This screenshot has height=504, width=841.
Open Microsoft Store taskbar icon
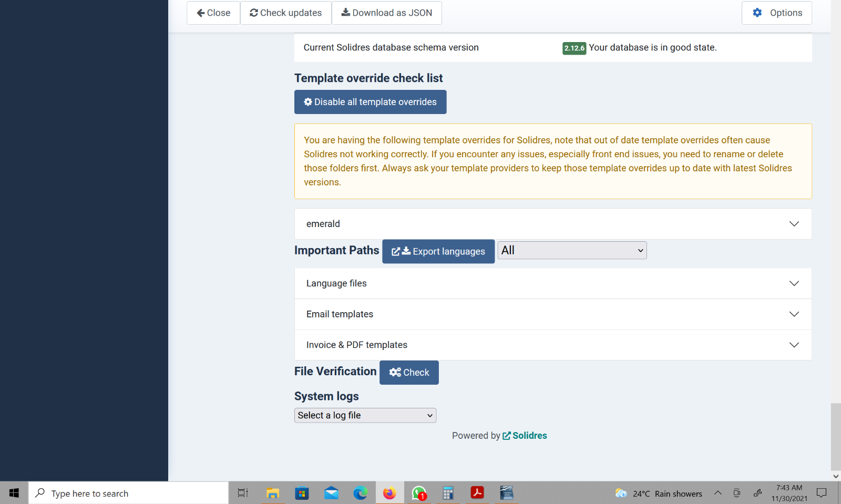[x=302, y=493]
